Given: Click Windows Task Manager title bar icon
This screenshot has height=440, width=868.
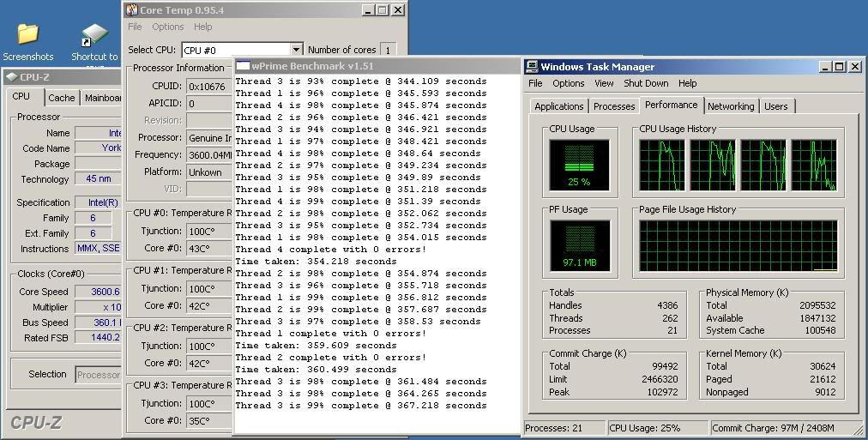Looking at the screenshot, I should 532,67.
